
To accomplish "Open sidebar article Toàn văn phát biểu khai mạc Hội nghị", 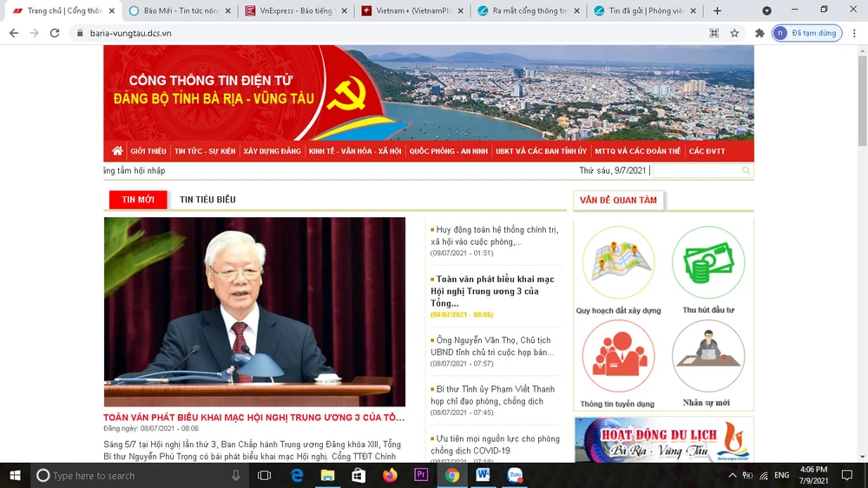I will [x=493, y=291].
